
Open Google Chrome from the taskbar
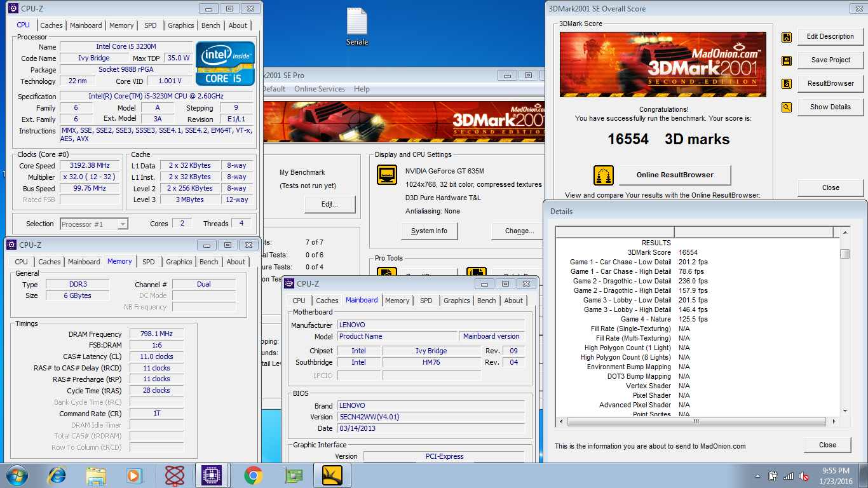tap(254, 475)
